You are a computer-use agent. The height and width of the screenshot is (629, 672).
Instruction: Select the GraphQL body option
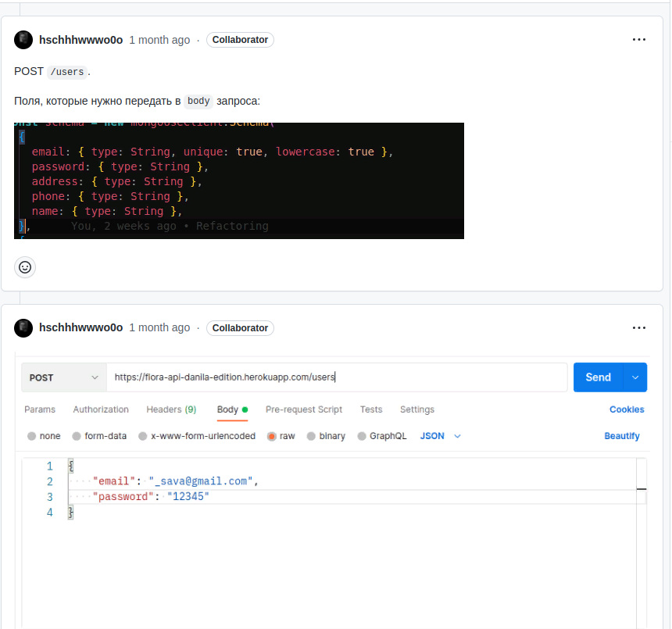[x=382, y=436]
